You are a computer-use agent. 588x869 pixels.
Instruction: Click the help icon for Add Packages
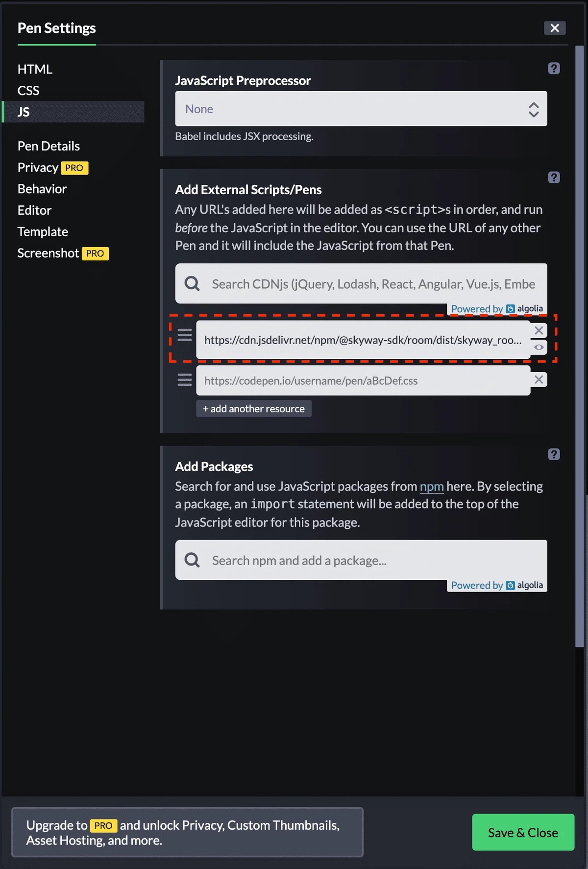[x=554, y=454]
